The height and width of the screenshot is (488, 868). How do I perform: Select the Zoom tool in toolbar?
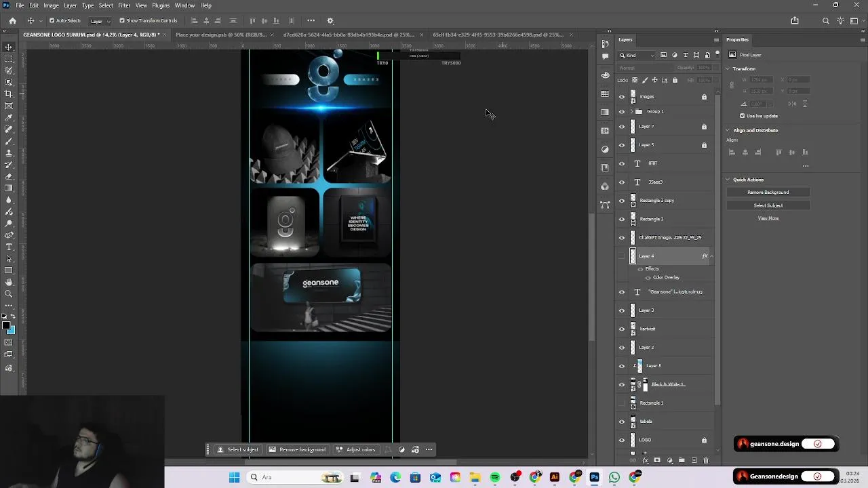coord(9,293)
